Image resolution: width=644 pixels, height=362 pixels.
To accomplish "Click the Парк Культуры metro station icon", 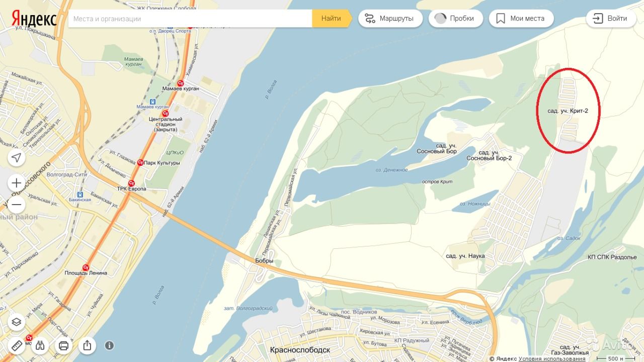I will 140,162.
